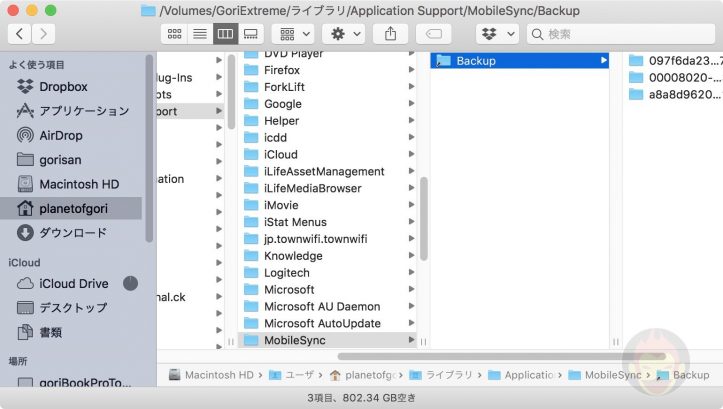Select the Microsoft AutoUpdate folder
723x409 pixels.
[x=326, y=323]
